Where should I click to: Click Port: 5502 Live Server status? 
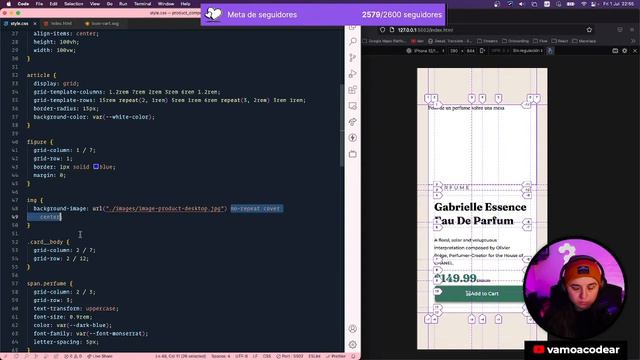pos(289,356)
